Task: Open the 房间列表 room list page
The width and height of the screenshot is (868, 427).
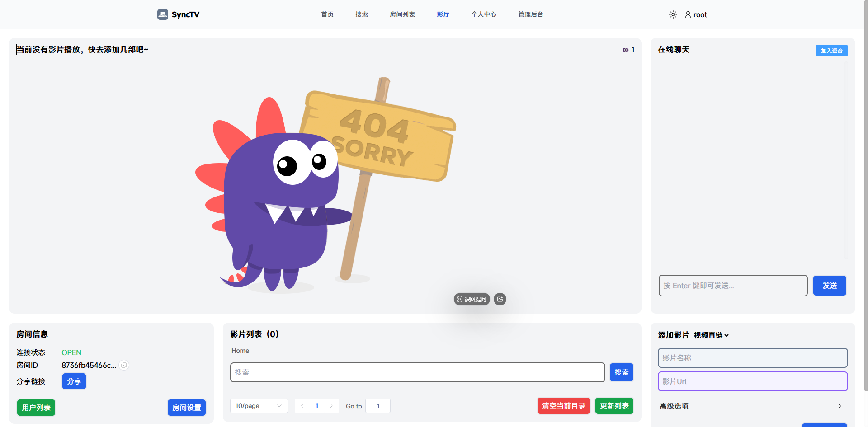Action: click(402, 14)
